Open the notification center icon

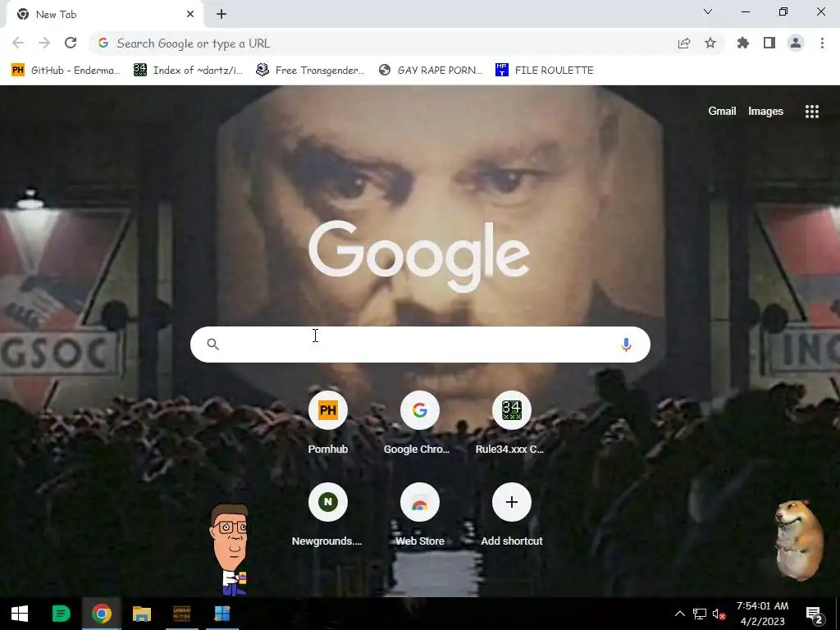click(814, 614)
